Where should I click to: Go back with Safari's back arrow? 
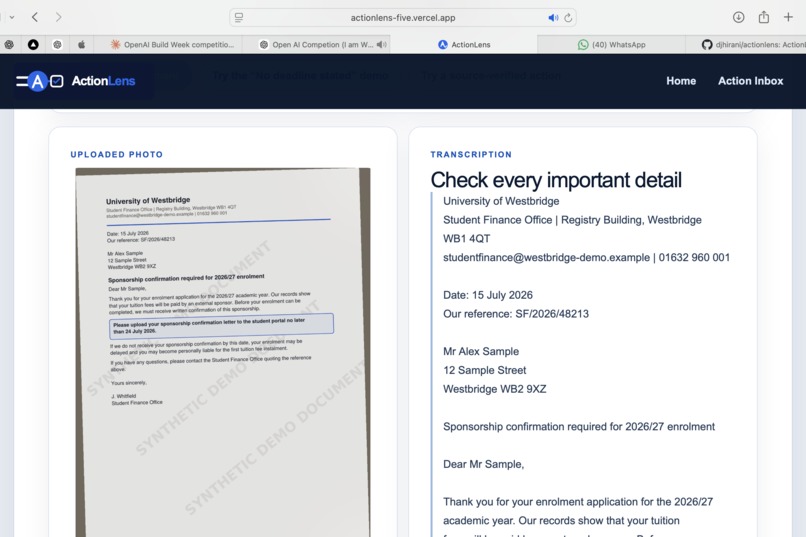(34, 17)
